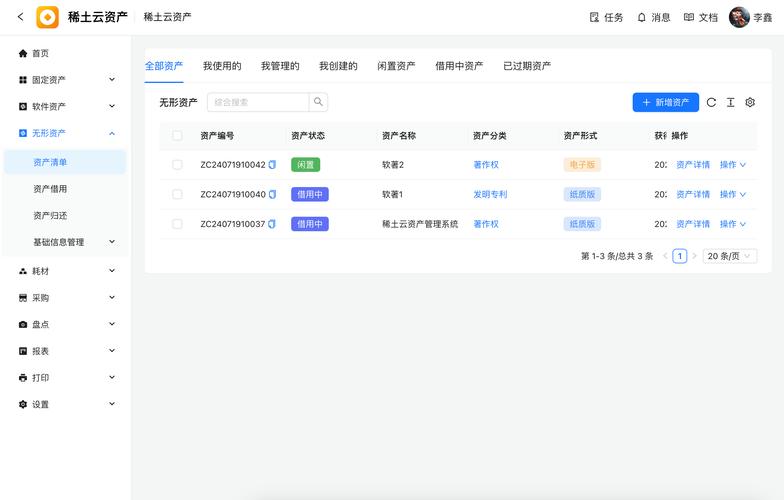Refresh the asset list

pos(711,102)
